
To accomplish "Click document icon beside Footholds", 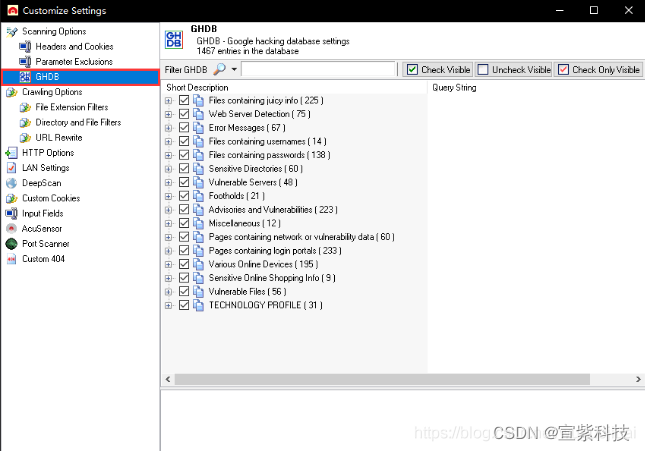I will pos(199,196).
